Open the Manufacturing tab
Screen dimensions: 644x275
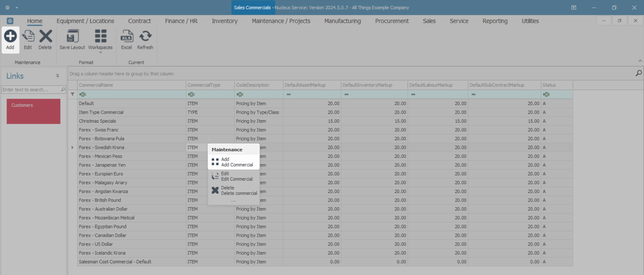point(342,21)
